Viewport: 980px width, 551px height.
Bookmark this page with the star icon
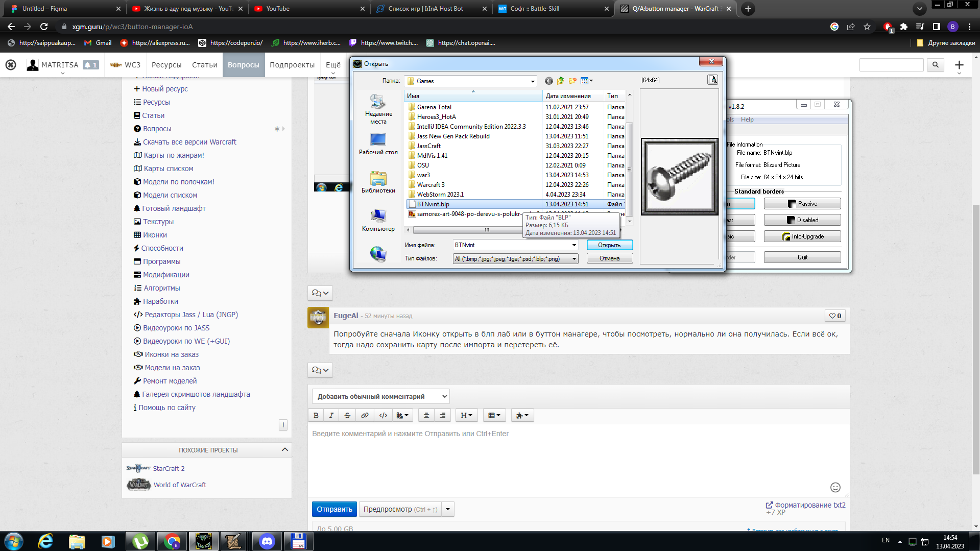[867, 27]
